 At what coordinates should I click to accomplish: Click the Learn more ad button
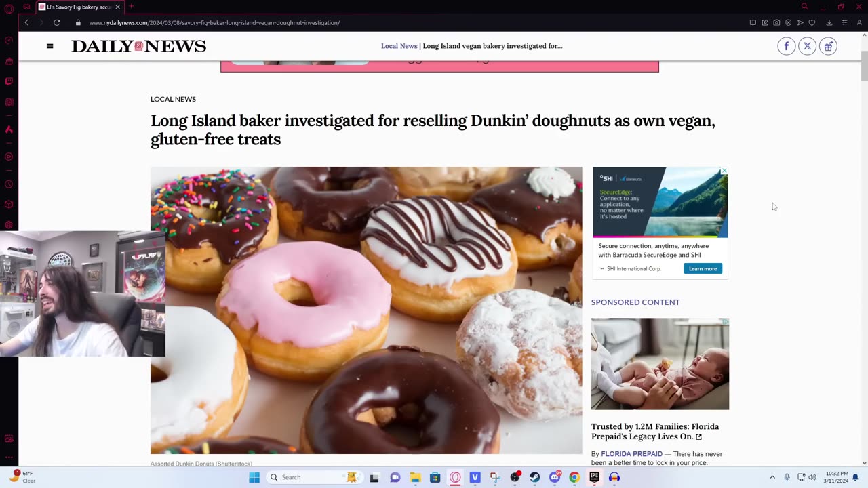tap(703, 268)
